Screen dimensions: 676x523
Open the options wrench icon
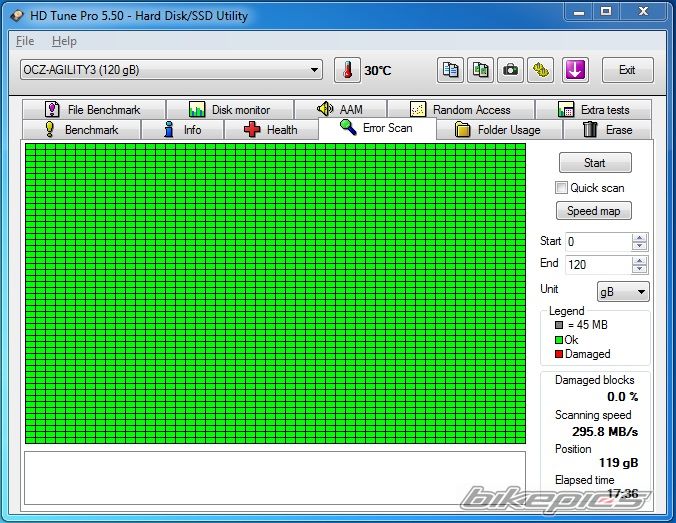[x=541, y=70]
